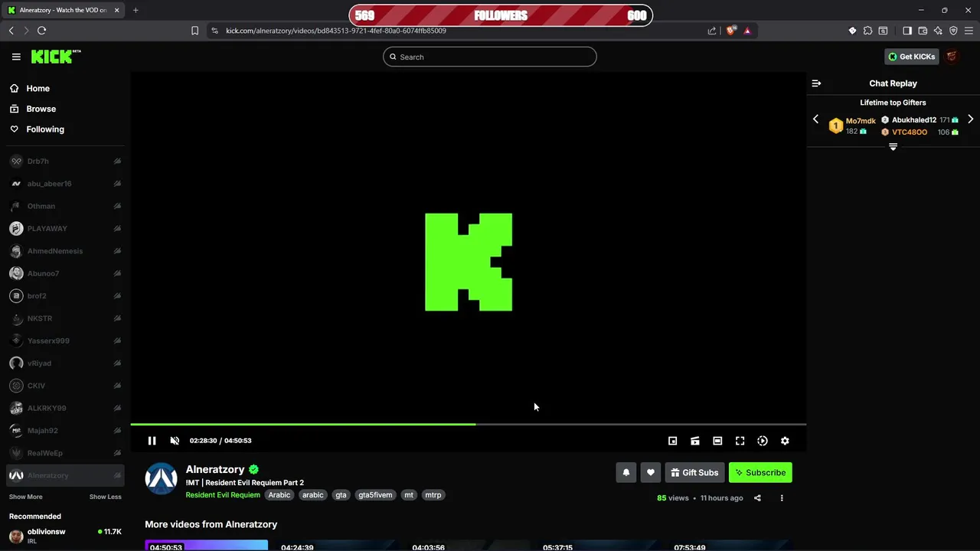Reload the page in the browser
Viewport: 980px width, 551px height.
click(x=41, y=31)
